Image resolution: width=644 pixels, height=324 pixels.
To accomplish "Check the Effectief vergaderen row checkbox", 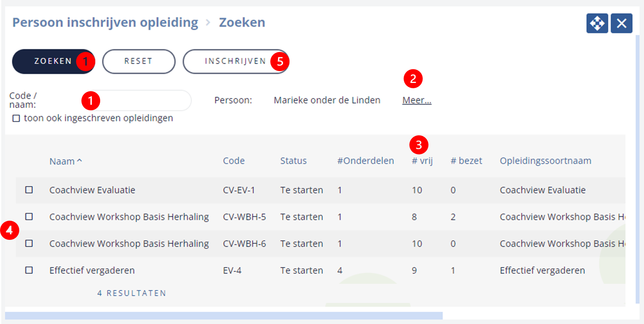I will (x=29, y=270).
